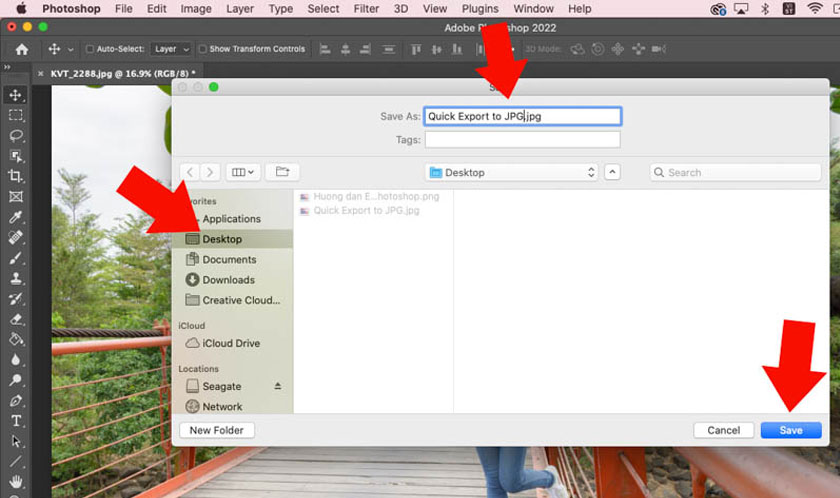
Task: Click the Save button
Action: [790, 430]
